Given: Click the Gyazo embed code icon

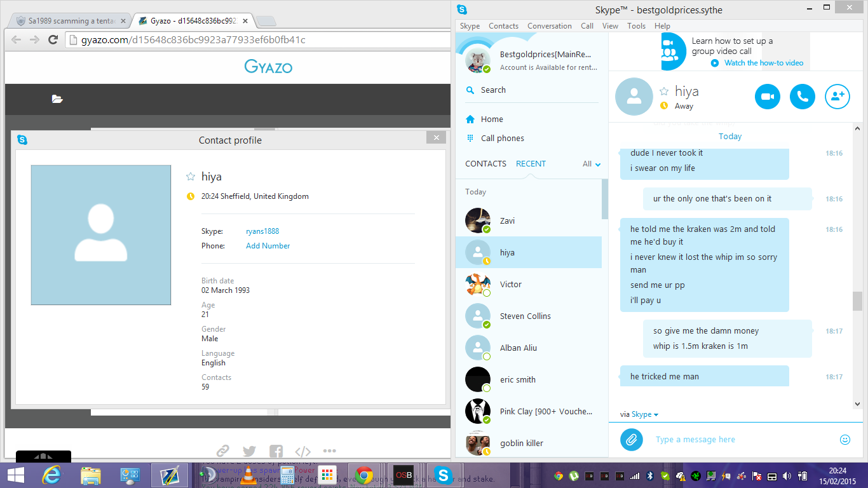Looking at the screenshot, I should pos(302,452).
